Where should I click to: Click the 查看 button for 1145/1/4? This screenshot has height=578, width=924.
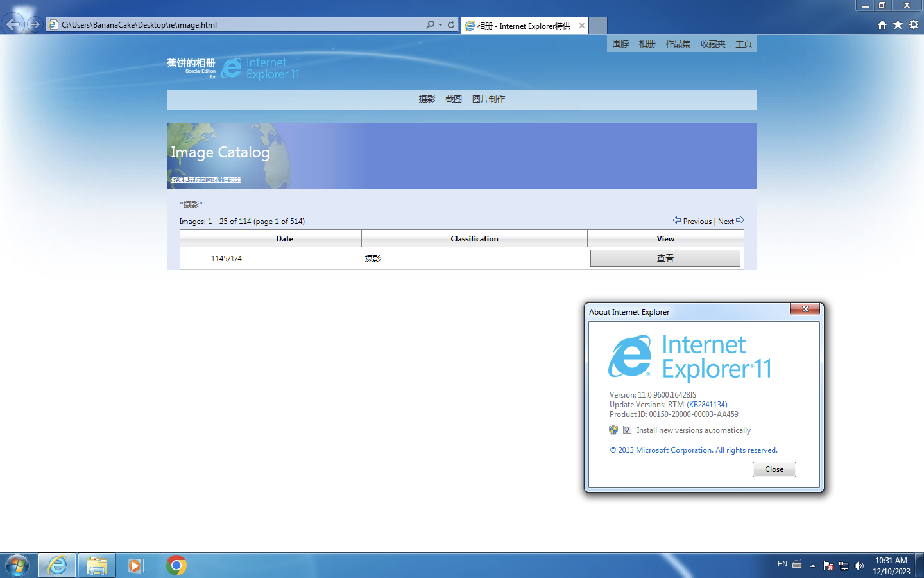click(665, 258)
